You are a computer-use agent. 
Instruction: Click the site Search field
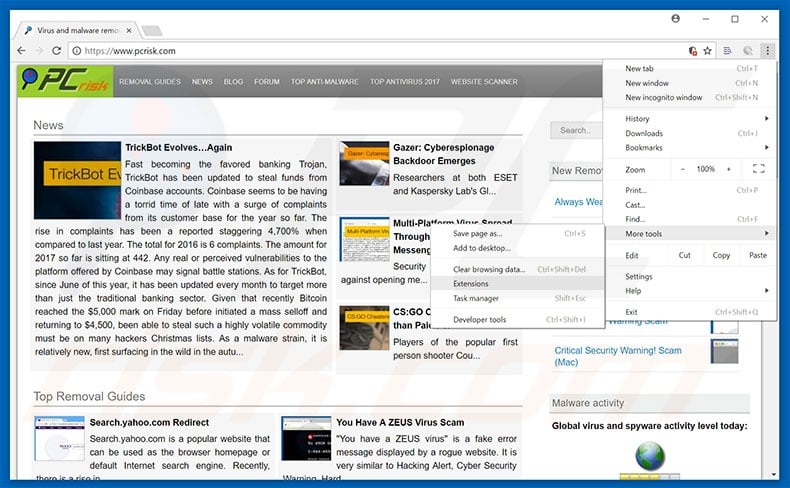[576, 130]
